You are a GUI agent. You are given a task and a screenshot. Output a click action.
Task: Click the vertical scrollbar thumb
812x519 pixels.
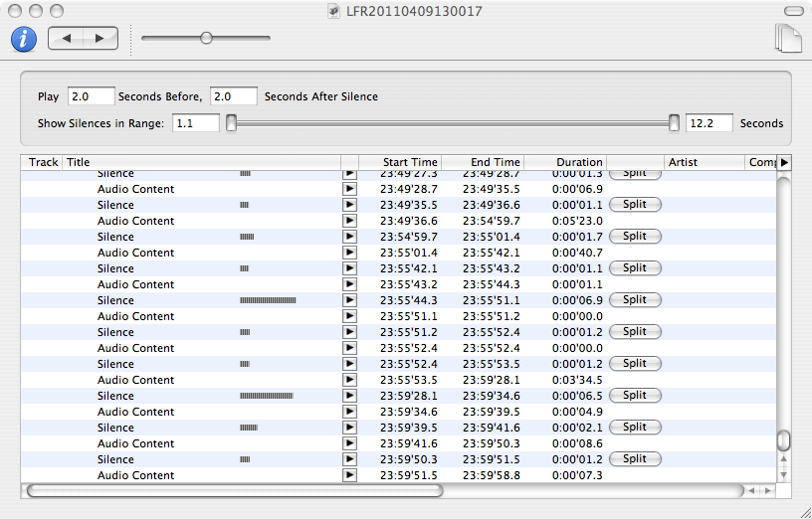(784, 440)
